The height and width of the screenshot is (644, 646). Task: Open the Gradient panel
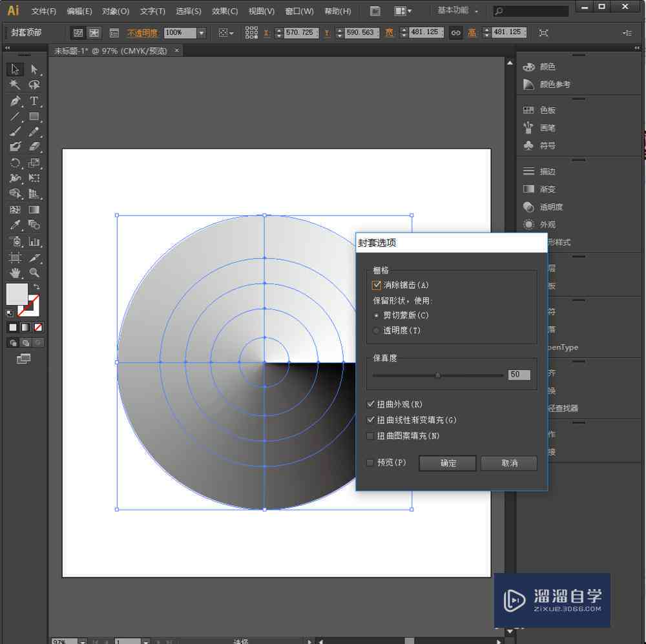pyautogui.click(x=539, y=189)
